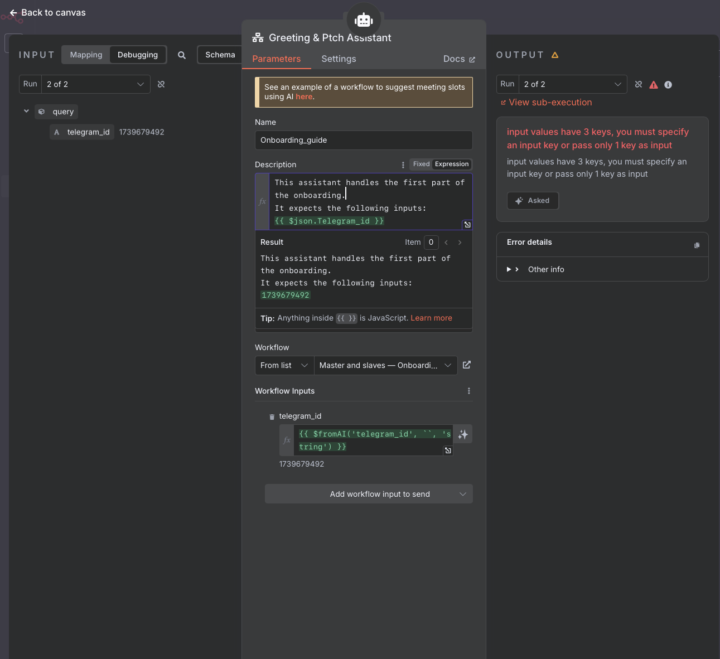The image size is (720, 659).
Task: Click Greeting & Ptch Assistant title
Action: click(330, 38)
